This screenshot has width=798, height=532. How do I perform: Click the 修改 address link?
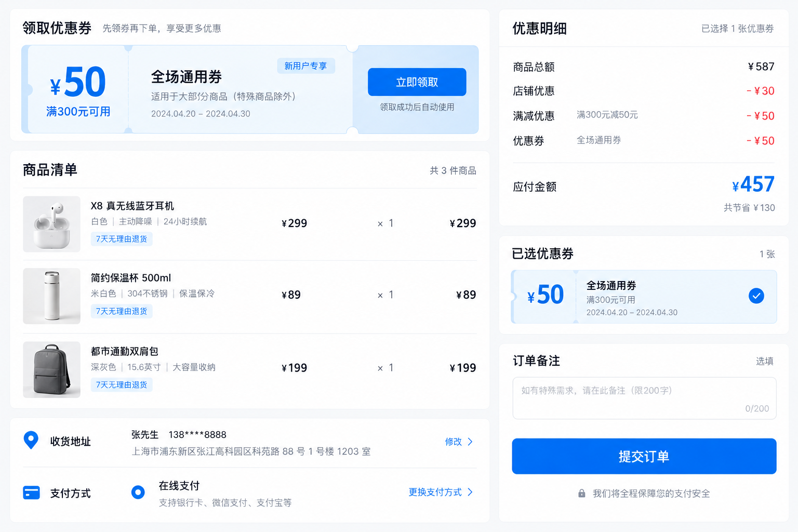click(x=454, y=442)
